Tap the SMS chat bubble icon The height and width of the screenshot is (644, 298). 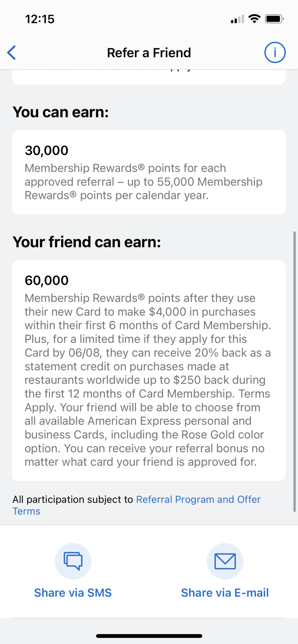pyautogui.click(x=73, y=561)
